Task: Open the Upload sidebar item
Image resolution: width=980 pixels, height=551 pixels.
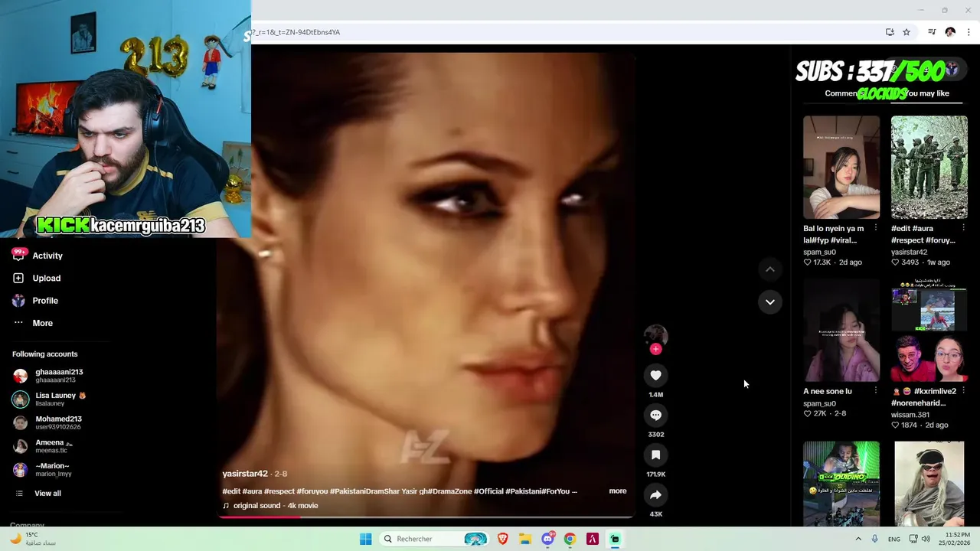Action: [x=47, y=278]
